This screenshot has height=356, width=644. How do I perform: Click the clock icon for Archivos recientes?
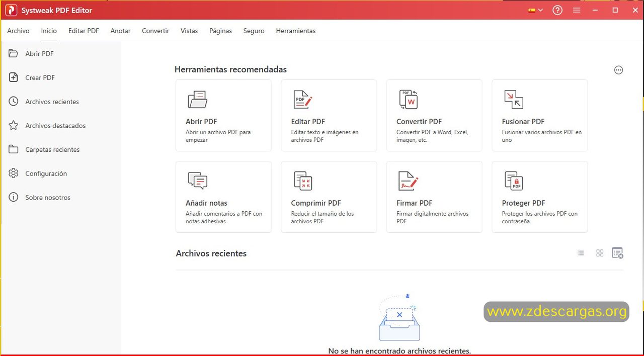[x=14, y=102]
